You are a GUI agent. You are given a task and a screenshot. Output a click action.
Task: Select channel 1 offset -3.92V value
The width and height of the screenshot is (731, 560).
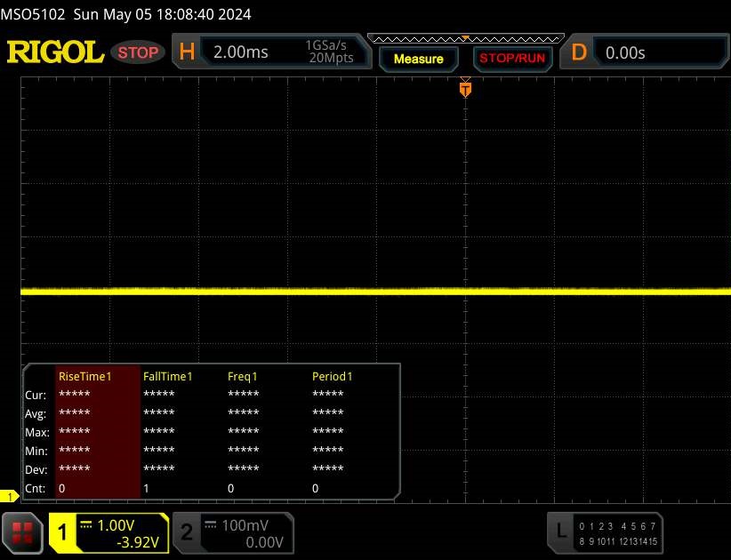click(x=138, y=542)
